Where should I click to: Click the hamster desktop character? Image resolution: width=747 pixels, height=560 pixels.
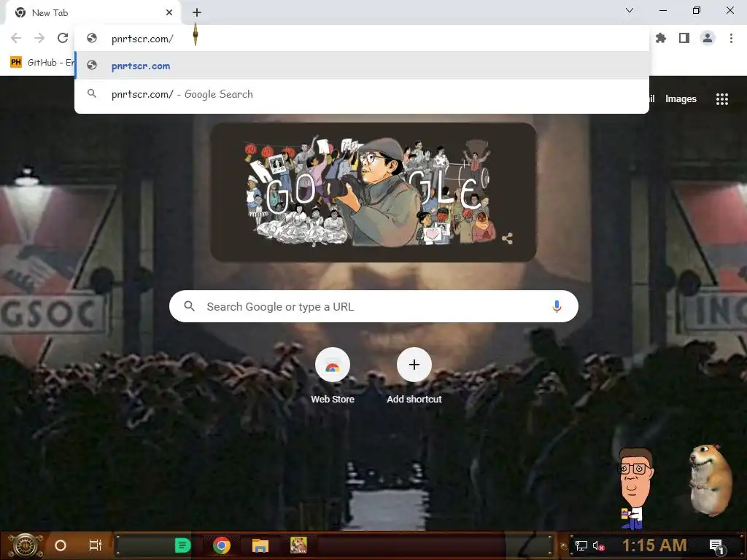[711, 480]
